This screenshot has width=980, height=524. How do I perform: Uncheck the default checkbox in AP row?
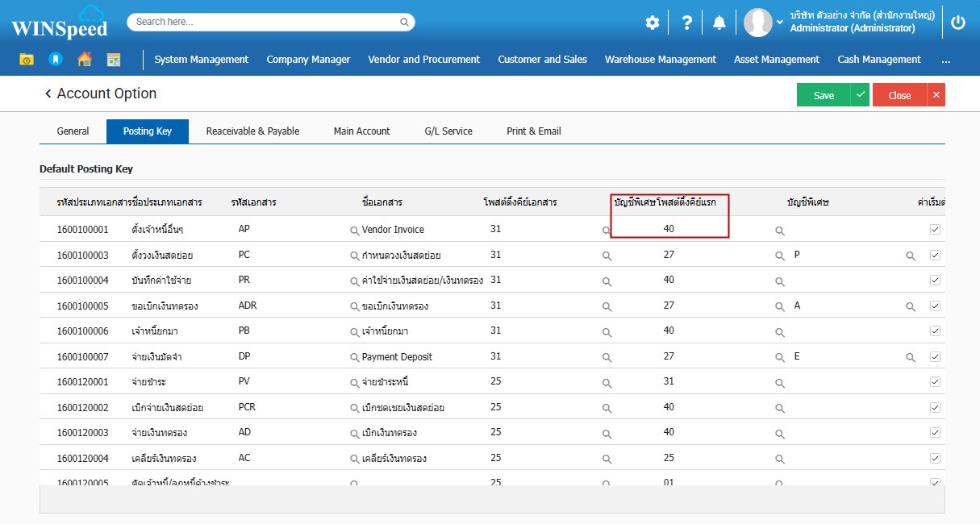(x=935, y=230)
